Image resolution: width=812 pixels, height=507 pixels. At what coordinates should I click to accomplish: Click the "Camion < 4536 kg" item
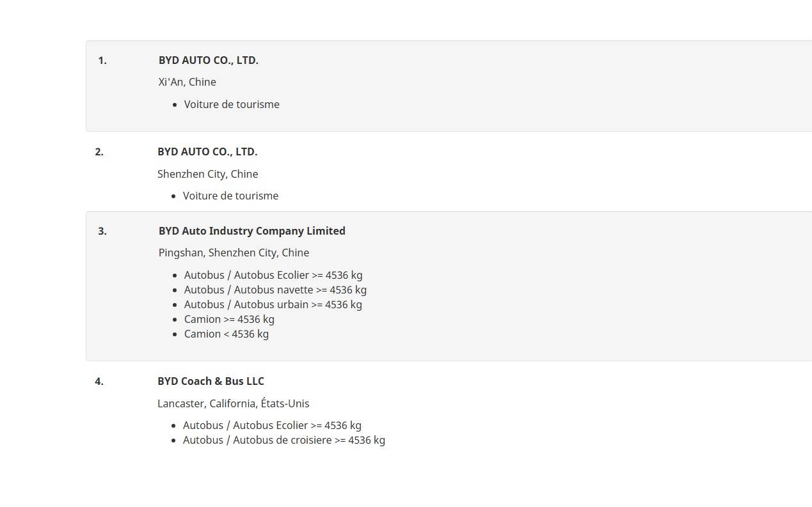pyautogui.click(x=226, y=334)
